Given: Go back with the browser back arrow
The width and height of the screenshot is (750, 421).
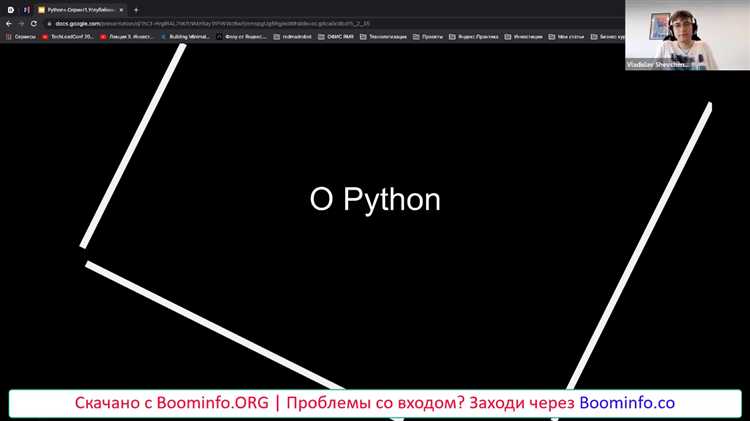Looking at the screenshot, I should pyautogui.click(x=9, y=23).
